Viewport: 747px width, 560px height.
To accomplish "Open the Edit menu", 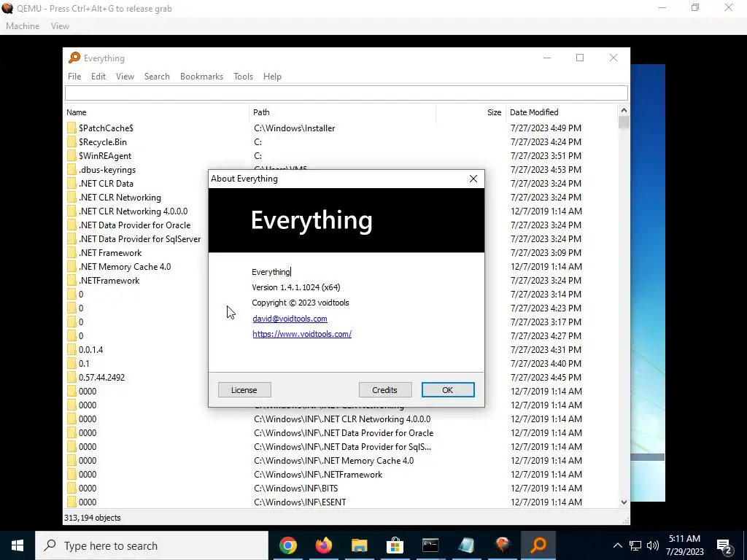I will point(98,76).
